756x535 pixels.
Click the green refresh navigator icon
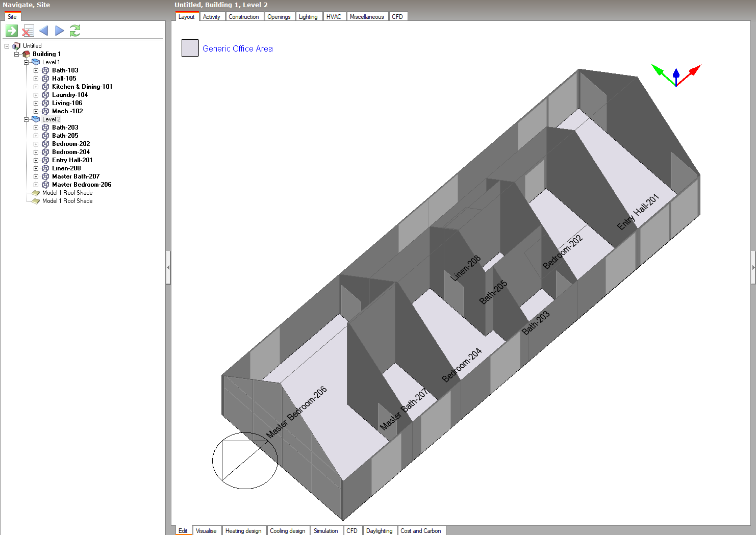tap(75, 31)
